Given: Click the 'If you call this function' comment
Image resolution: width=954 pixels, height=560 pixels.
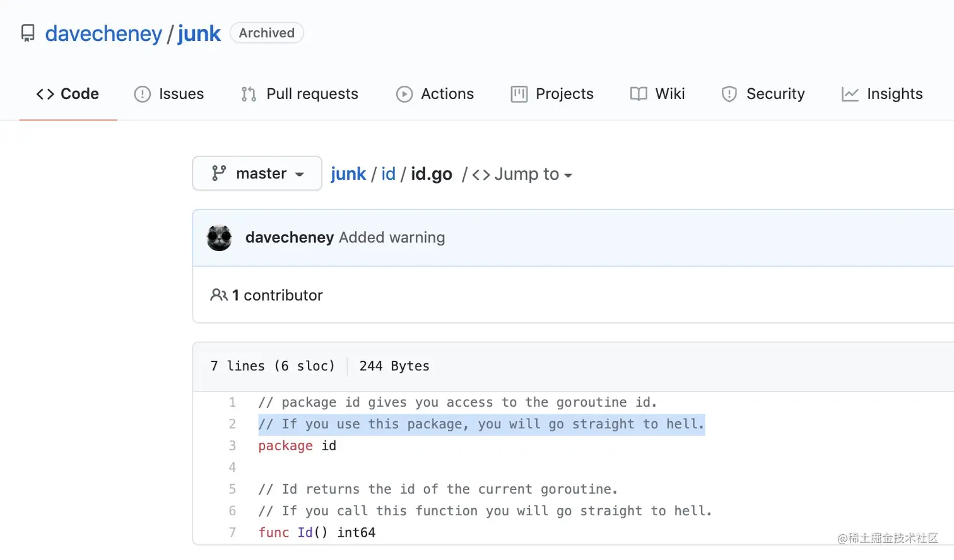Looking at the screenshot, I should [485, 511].
